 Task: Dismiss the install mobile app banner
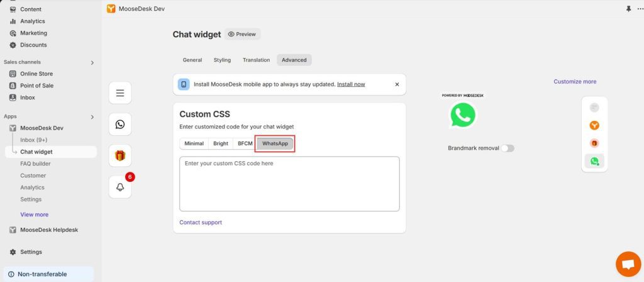pyautogui.click(x=397, y=84)
